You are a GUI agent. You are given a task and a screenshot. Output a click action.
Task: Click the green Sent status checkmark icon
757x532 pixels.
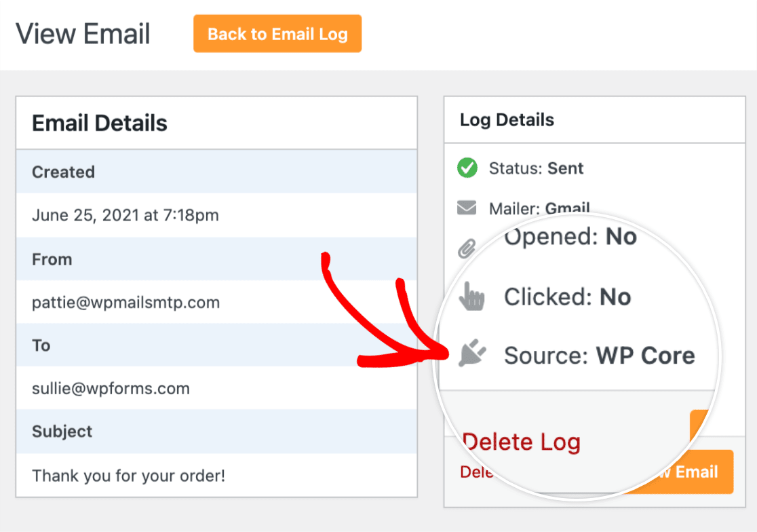point(467,168)
